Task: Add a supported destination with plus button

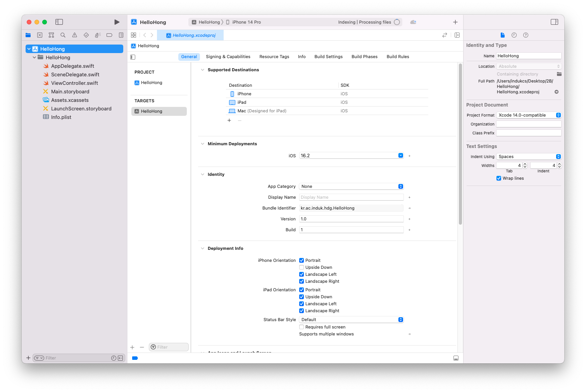Action: point(229,120)
